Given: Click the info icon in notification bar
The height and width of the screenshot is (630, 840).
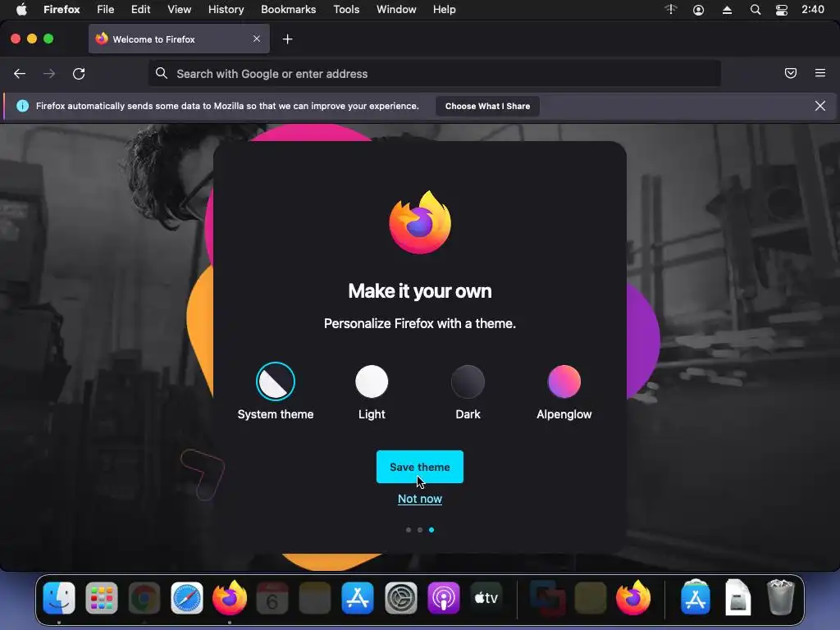Looking at the screenshot, I should [x=22, y=106].
